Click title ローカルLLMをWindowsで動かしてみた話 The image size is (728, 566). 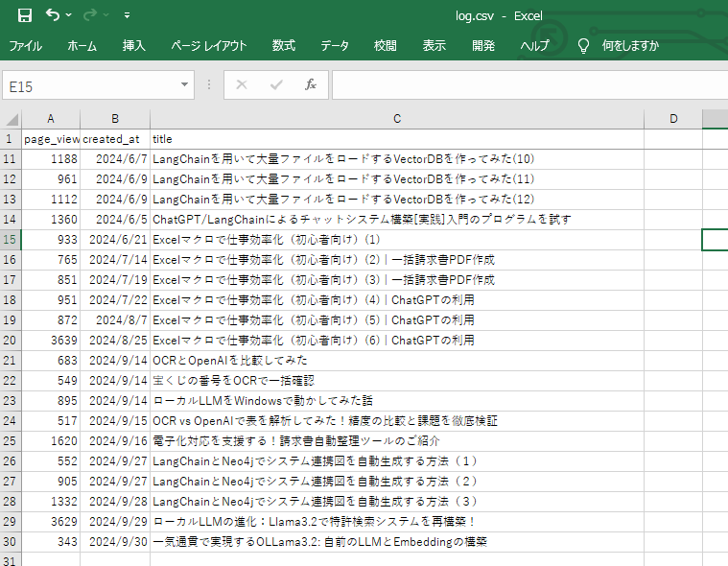tap(397, 401)
